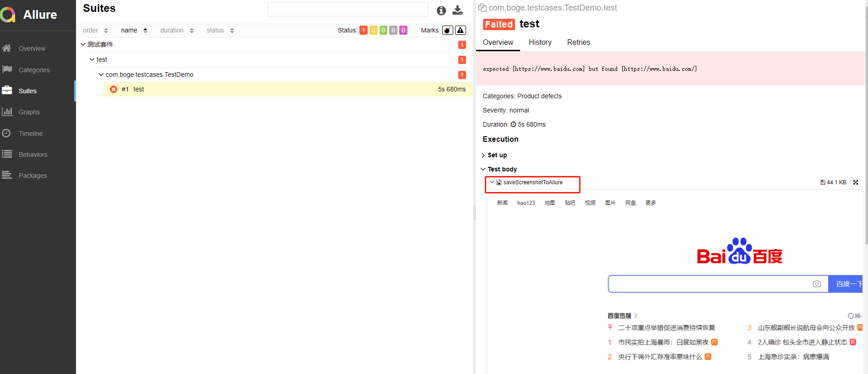Toggle the new-failed mark filter (triangle icon)
Image resolution: width=868 pixels, height=374 pixels.
pyautogui.click(x=461, y=30)
